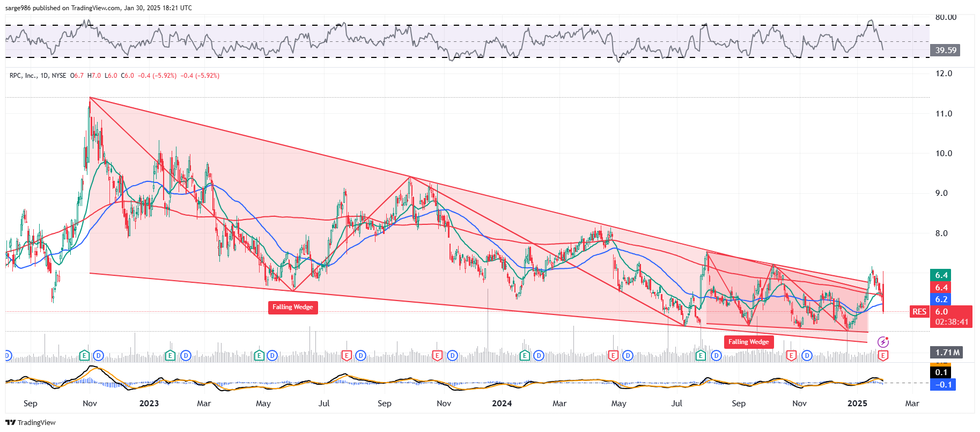Click the volume label 1.71 M

[947, 353]
